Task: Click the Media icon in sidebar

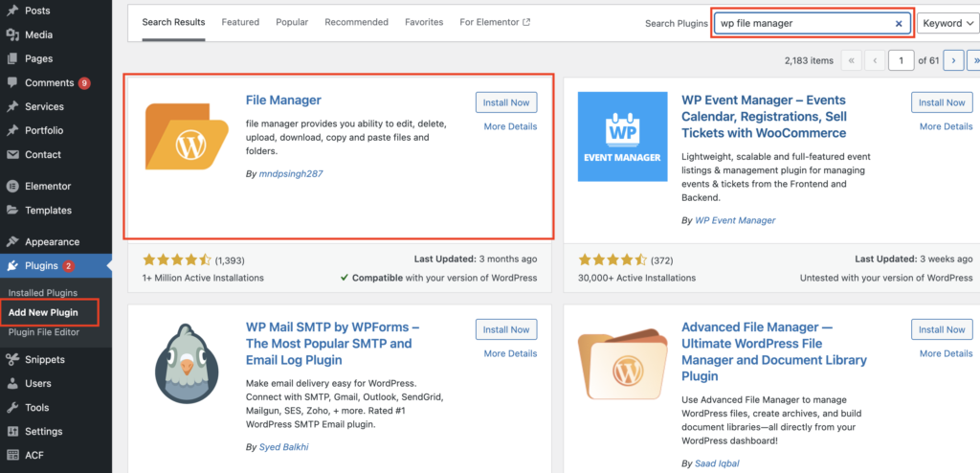Action: click(x=11, y=35)
